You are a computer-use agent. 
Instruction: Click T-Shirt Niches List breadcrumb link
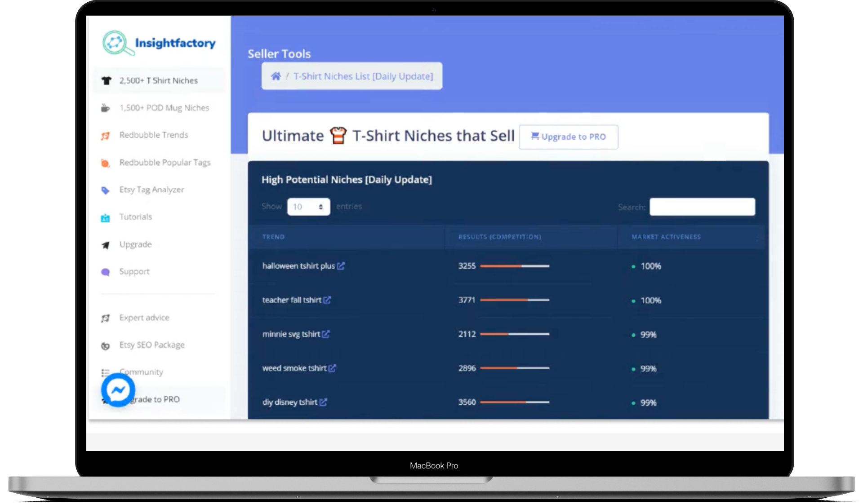coord(363,76)
